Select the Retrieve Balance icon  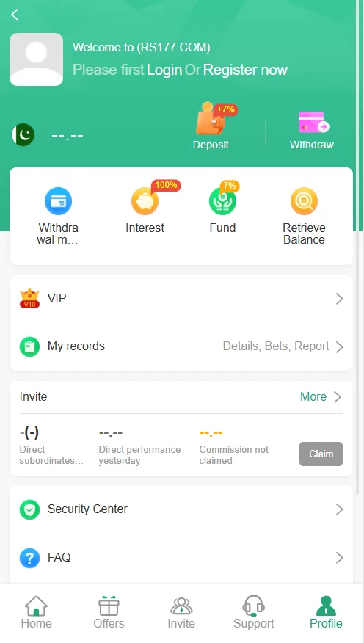304,201
